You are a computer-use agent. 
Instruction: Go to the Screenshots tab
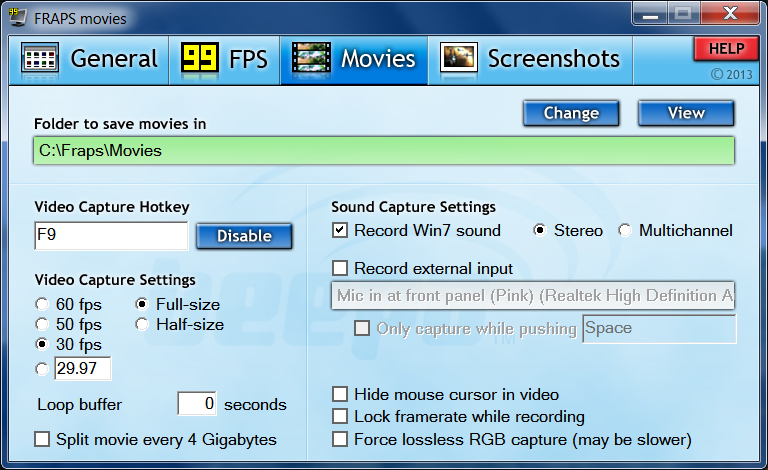tap(530, 60)
